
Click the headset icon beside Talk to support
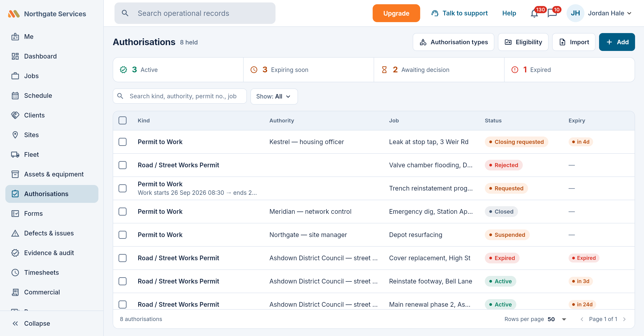click(435, 13)
